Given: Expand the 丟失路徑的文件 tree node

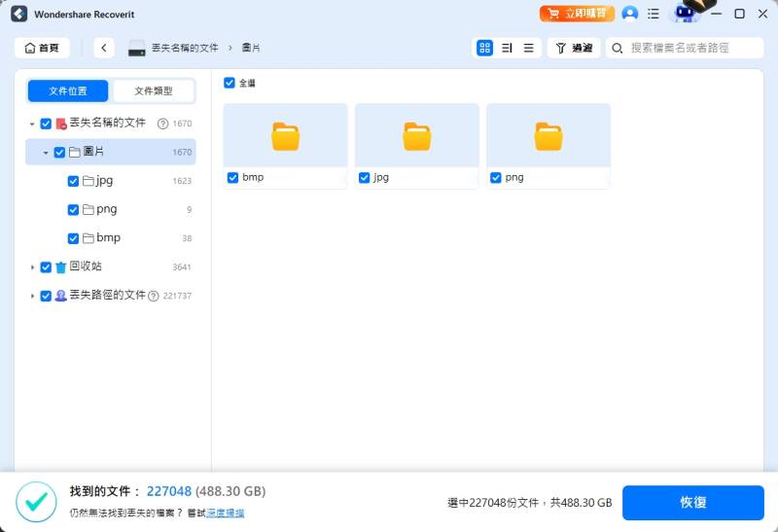Looking at the screenshot, I should coord(32,297).
